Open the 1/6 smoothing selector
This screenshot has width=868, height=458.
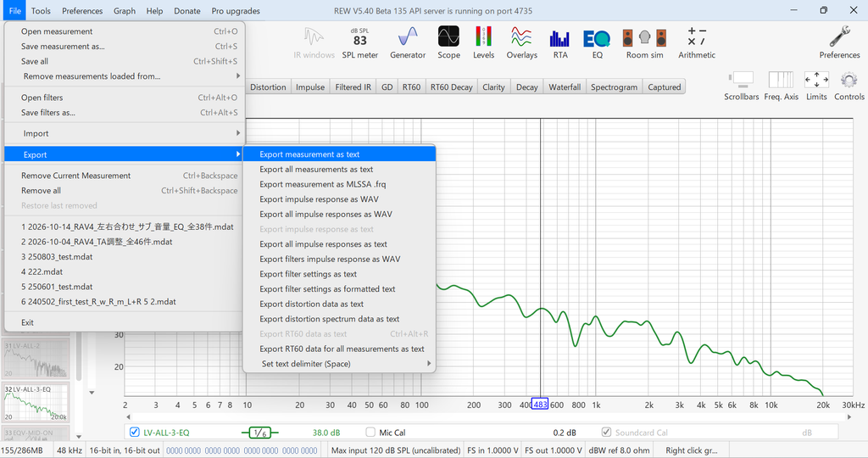[x=259, y=433]
